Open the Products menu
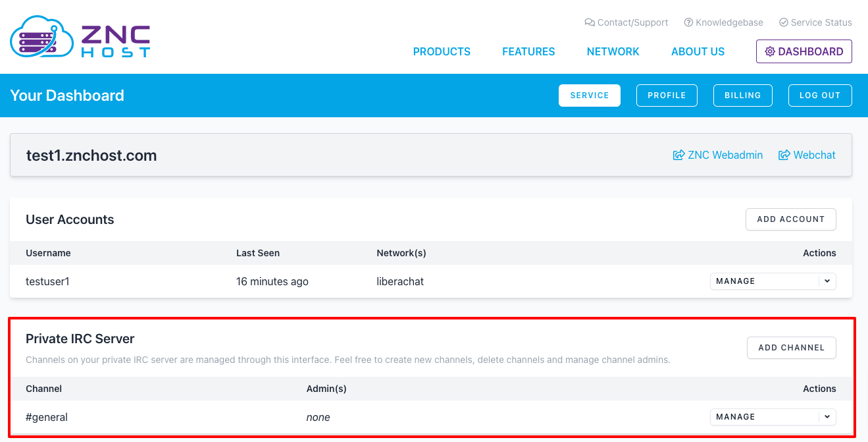Image resolution: width=868 pixels, height=442 pixels. [442, 52]
